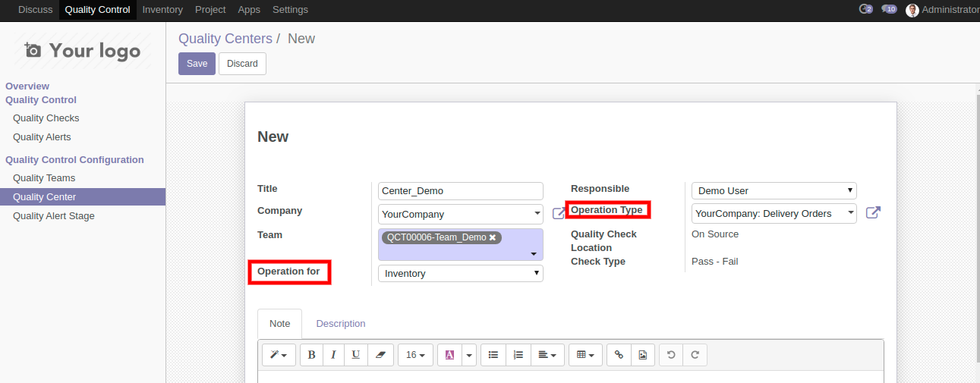Image resolution: width=980 pixels, height=383 pixels.
Task: Click the font color swatch button
Action: [x=449, y=355]
